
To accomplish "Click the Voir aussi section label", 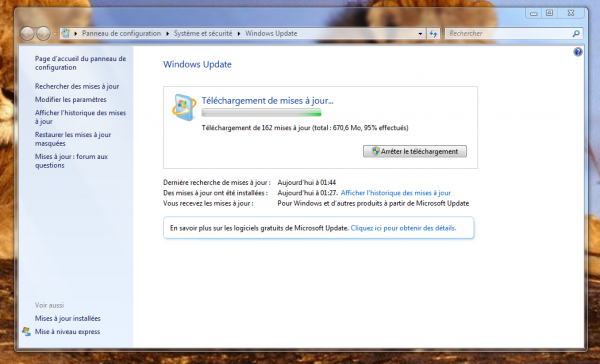I will pos(49,305).
